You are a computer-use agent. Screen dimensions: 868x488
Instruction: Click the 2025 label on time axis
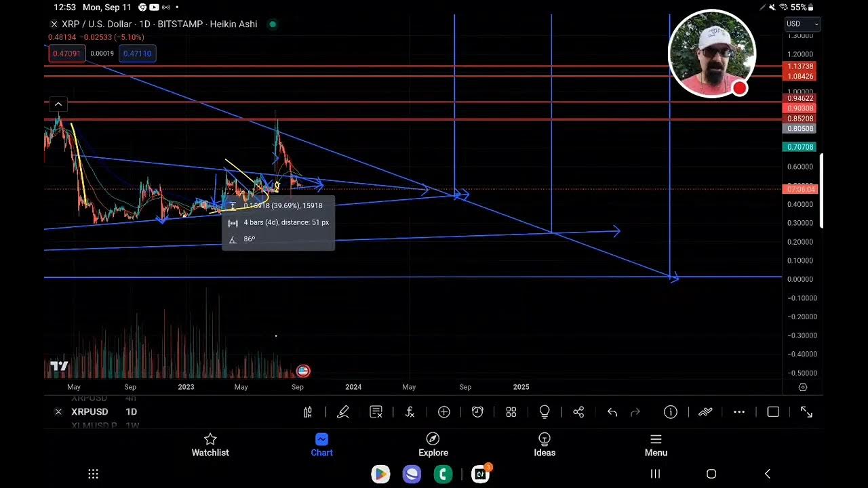click(521, 387)
